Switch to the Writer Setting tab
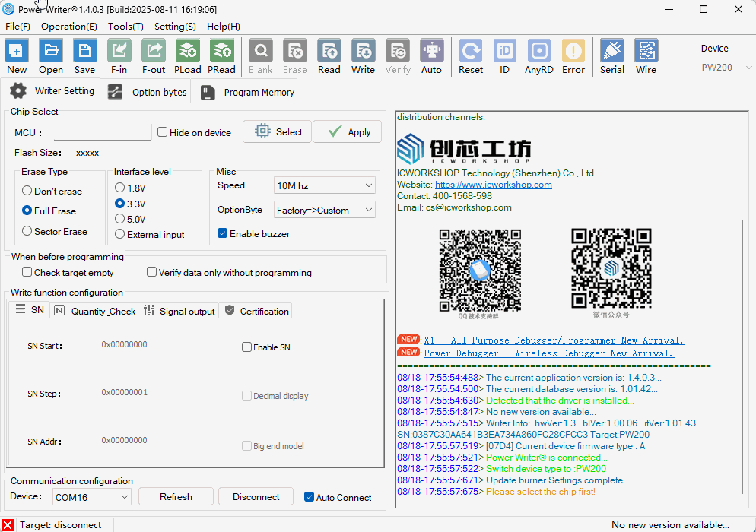 (52, 90)
